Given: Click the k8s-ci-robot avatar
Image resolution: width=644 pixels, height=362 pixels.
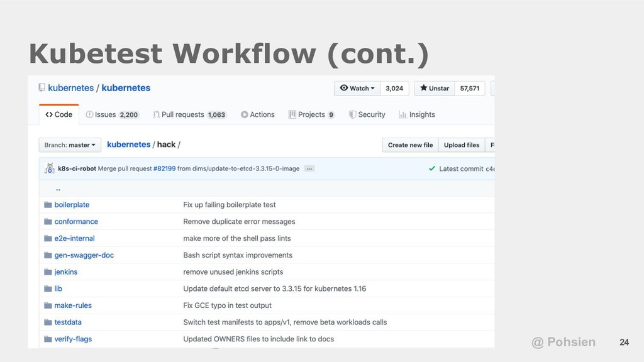Looking at the screenshot, I should (50, 168).
